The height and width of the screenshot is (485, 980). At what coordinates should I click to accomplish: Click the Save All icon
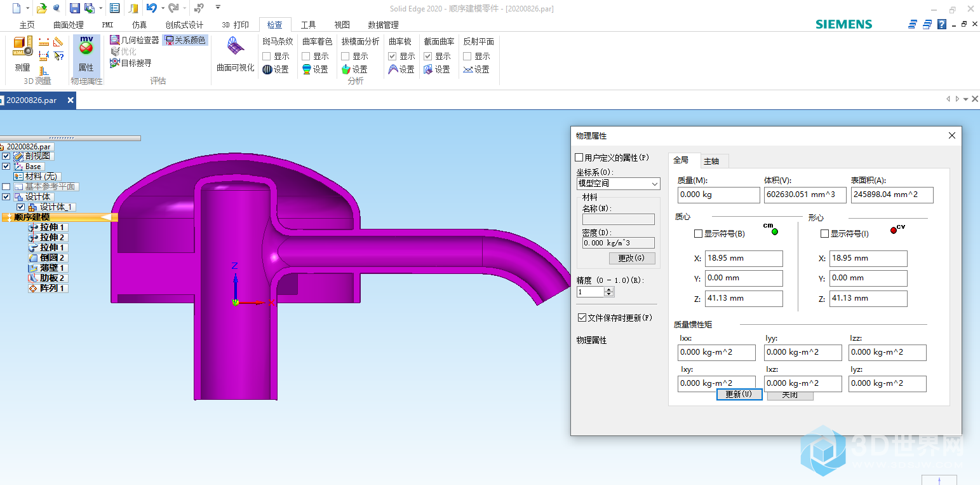[90, 8]
